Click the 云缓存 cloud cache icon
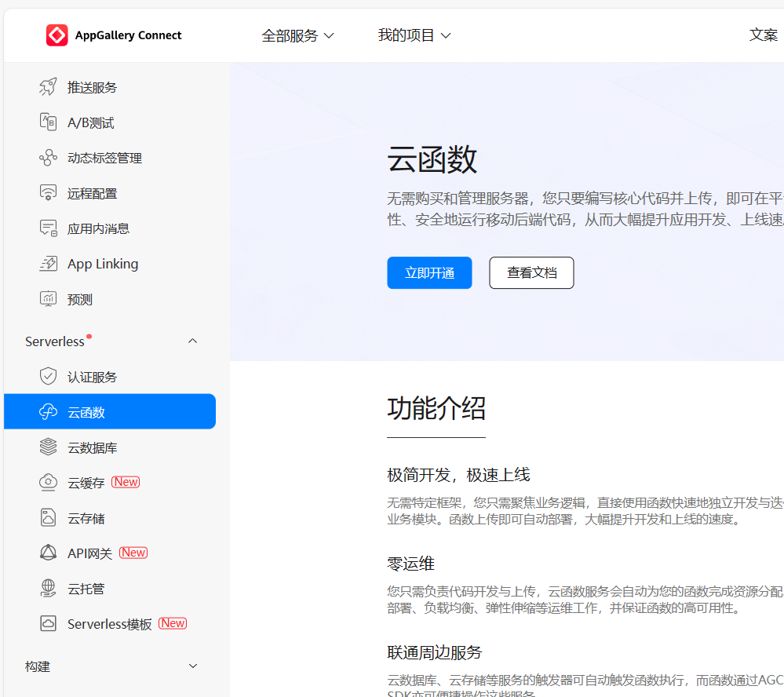The image size is (784, 697). [48, 483]
